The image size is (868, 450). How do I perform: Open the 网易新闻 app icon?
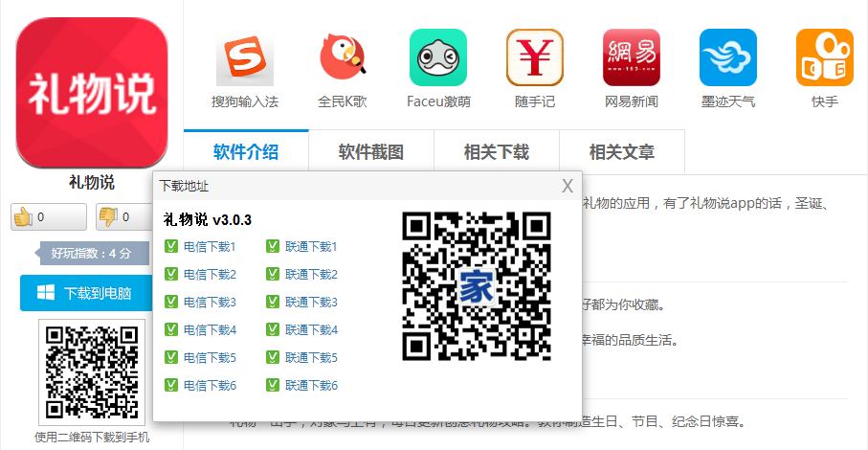[631, 57]
